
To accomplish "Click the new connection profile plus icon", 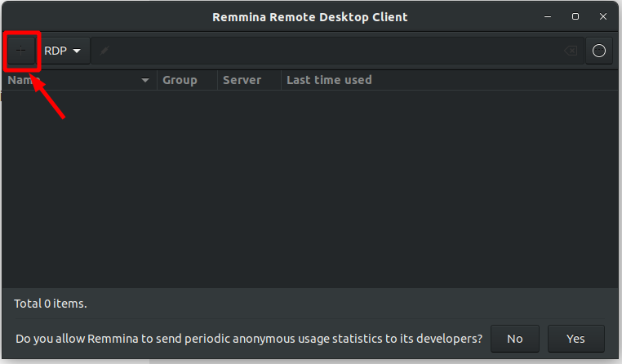I will (21, 51).
